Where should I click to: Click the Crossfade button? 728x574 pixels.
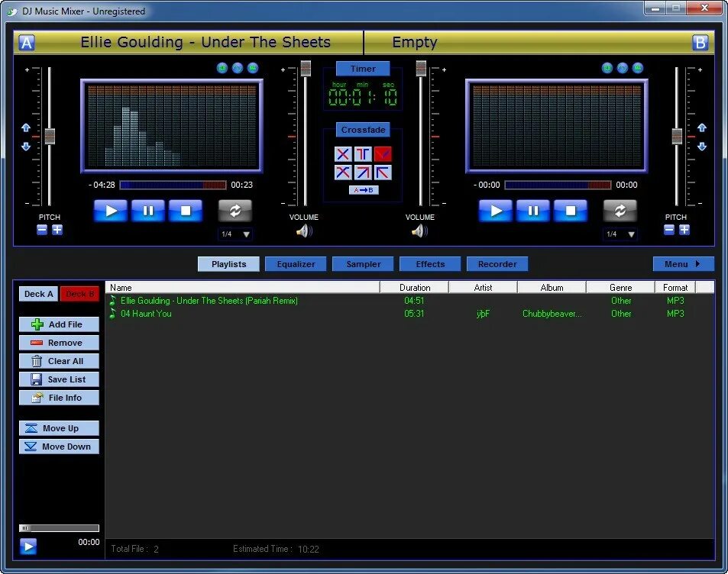click(363, 130)
